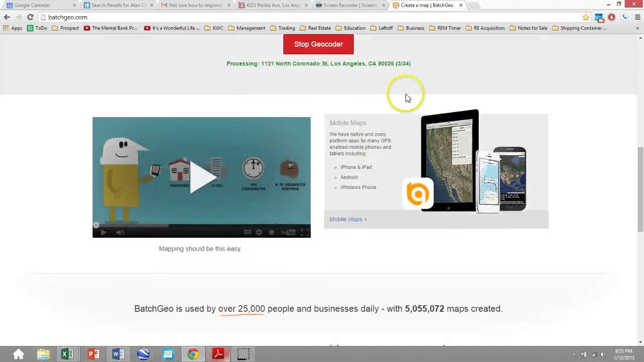Screen dimensions: 644x362
Task: Open the Chrome menu (hamburger icon)
Action: click(x=637, y=17)
